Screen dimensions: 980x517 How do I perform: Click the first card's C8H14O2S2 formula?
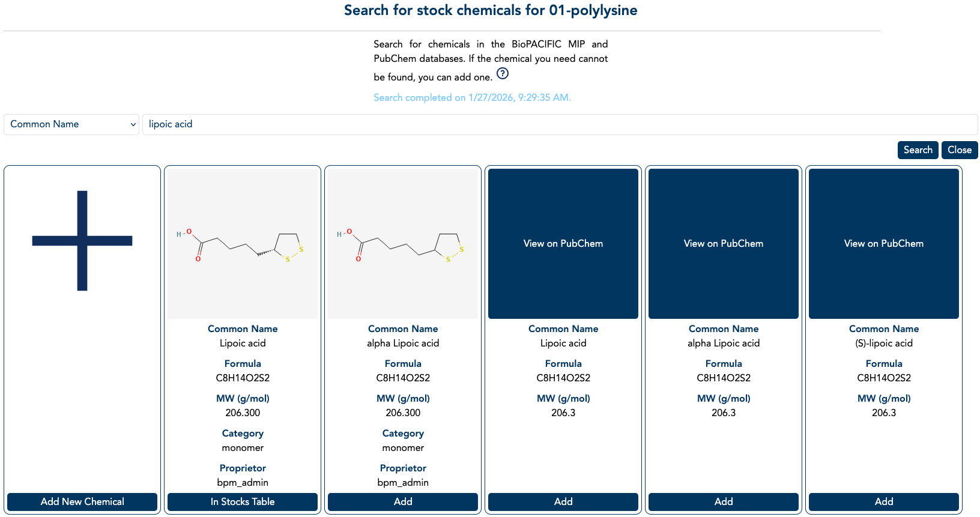243,378
